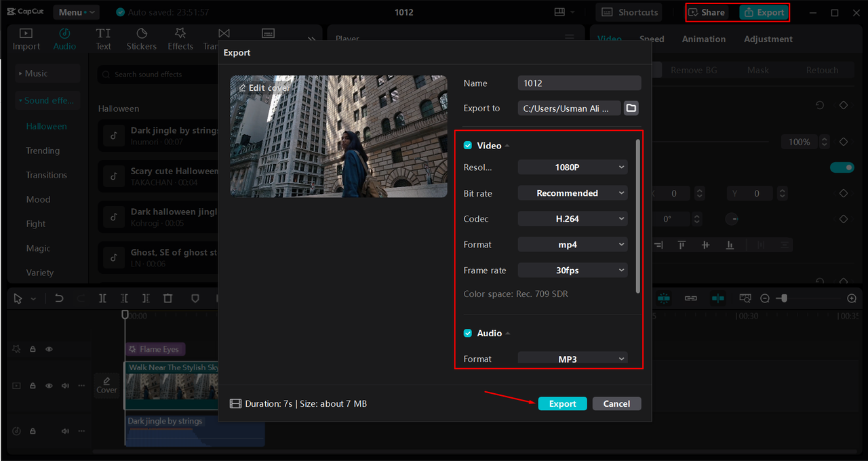Image resolution: width=868 pixels, height=461 pixels.
Task: Click the preview axis icon left of zoom-out
Action: click(x=745, y=298)
